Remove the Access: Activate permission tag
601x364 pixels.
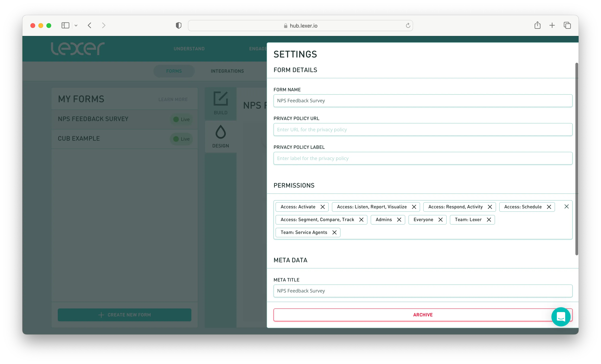coord(322,207)
